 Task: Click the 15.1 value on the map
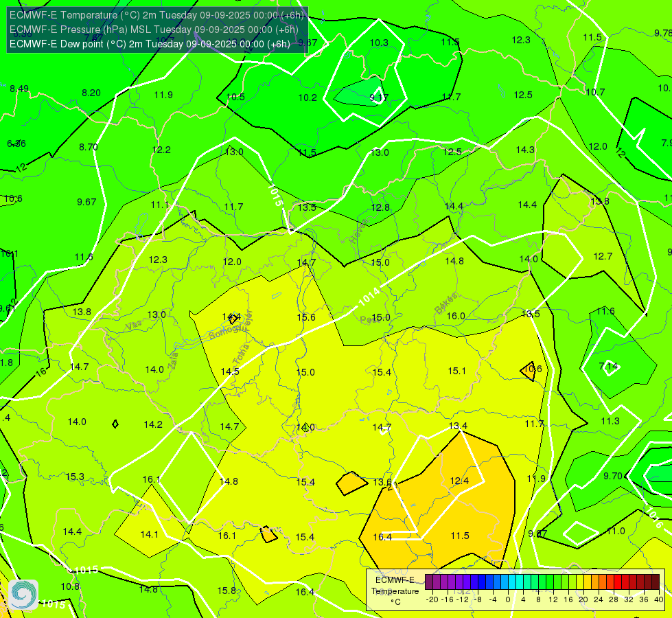coord(457,371)
